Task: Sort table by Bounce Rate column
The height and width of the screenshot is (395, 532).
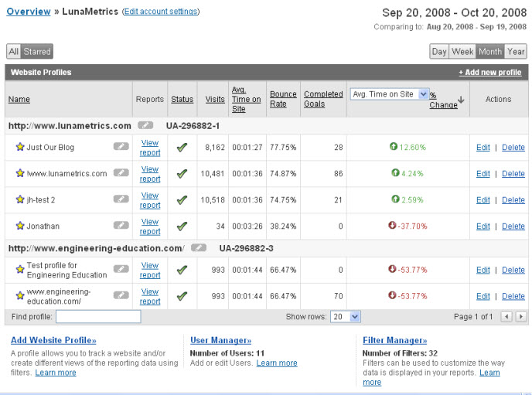Action: coord(283,99)
